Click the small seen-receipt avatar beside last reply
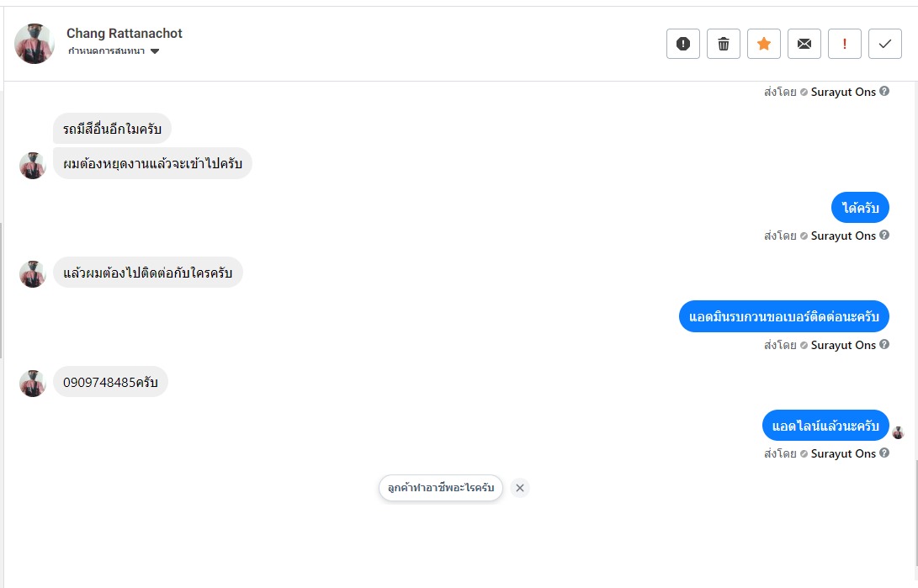 point(899,432)
